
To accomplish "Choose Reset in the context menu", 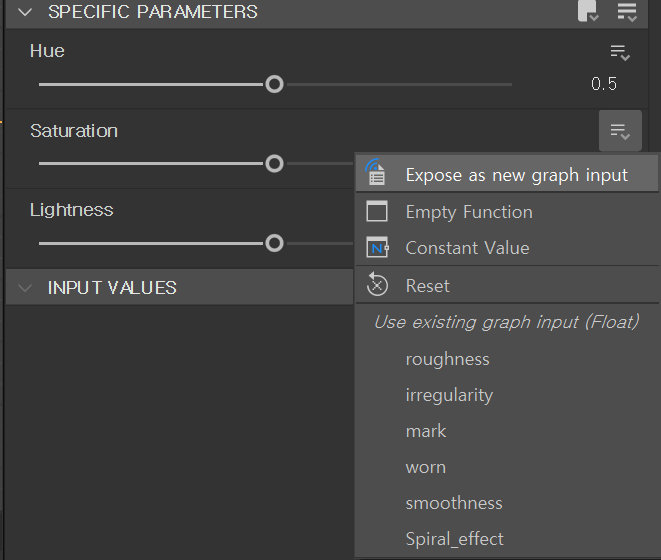I will click(x=507, y=286).
